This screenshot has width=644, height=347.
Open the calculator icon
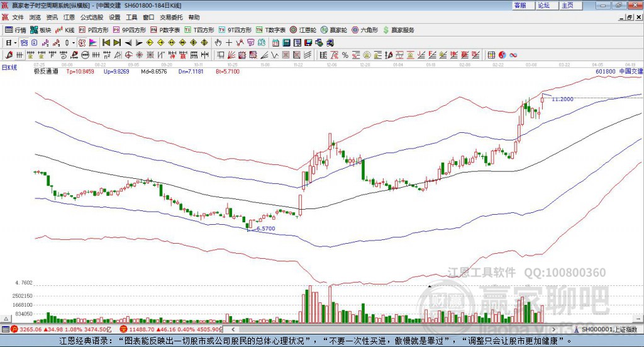[286, 43]
